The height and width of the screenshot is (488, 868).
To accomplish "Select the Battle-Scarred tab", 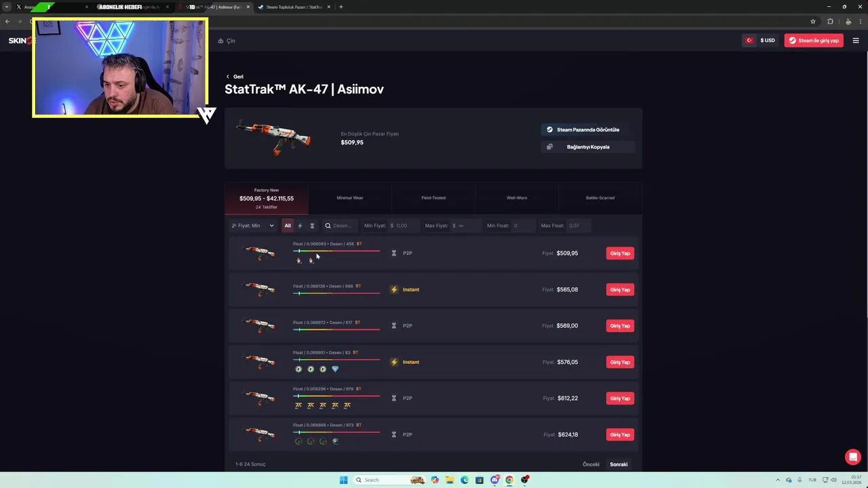I will [600, 199].
